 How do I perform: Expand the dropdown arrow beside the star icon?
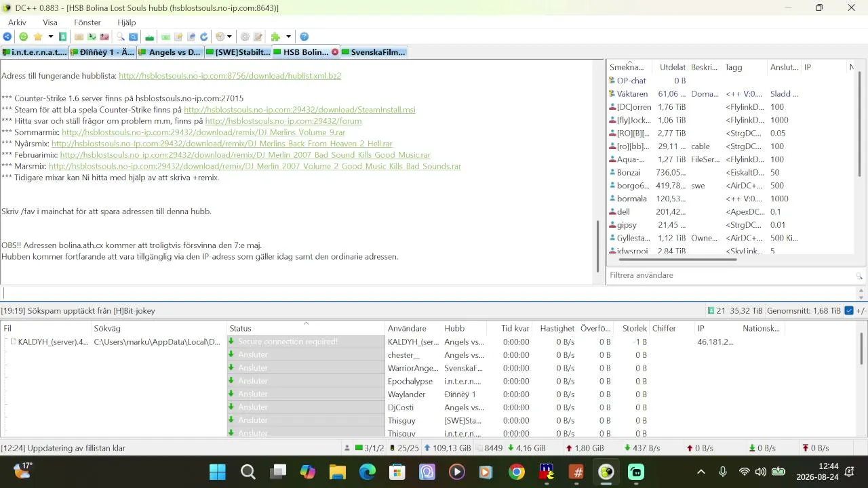pyautogui.click(x=50, y=37)
